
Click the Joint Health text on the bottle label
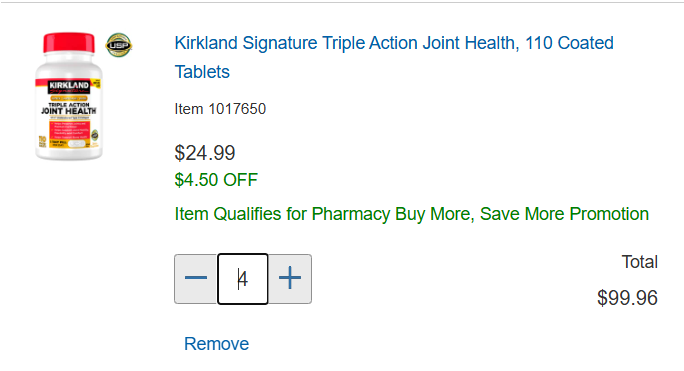tap(68, 111)
